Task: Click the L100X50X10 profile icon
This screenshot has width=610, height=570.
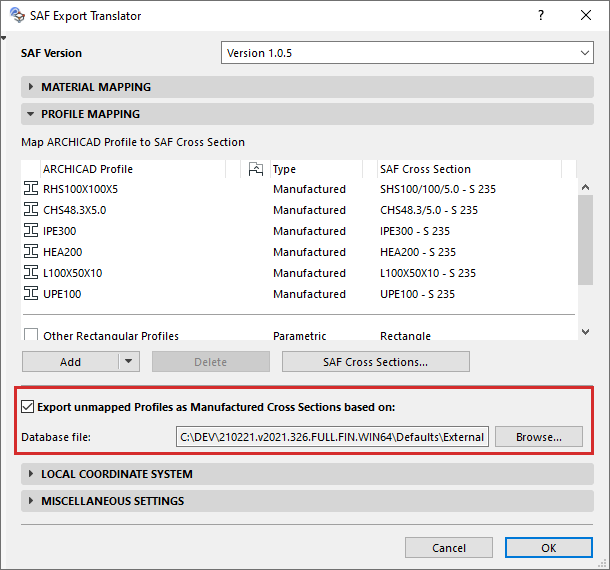Action: [x=31, y=272]
